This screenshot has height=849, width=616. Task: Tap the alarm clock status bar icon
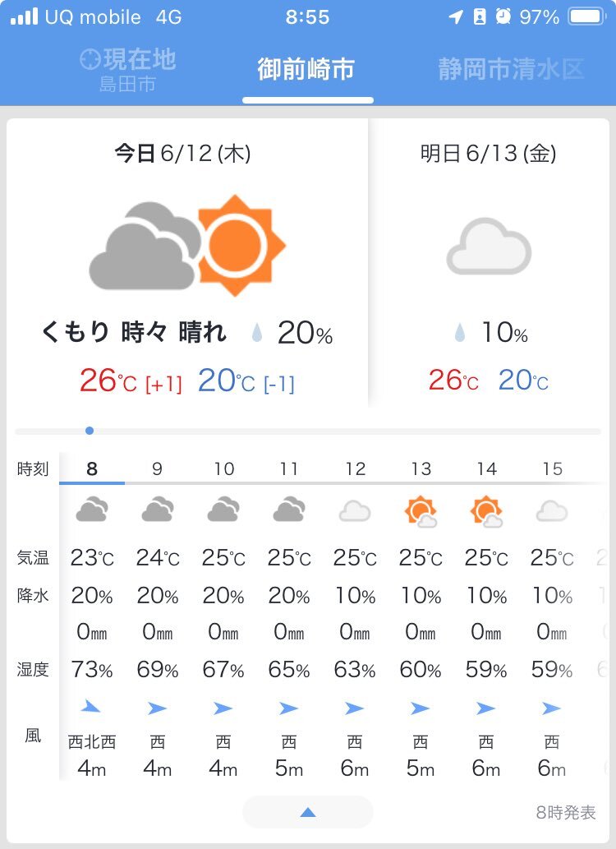coord(503,16)
